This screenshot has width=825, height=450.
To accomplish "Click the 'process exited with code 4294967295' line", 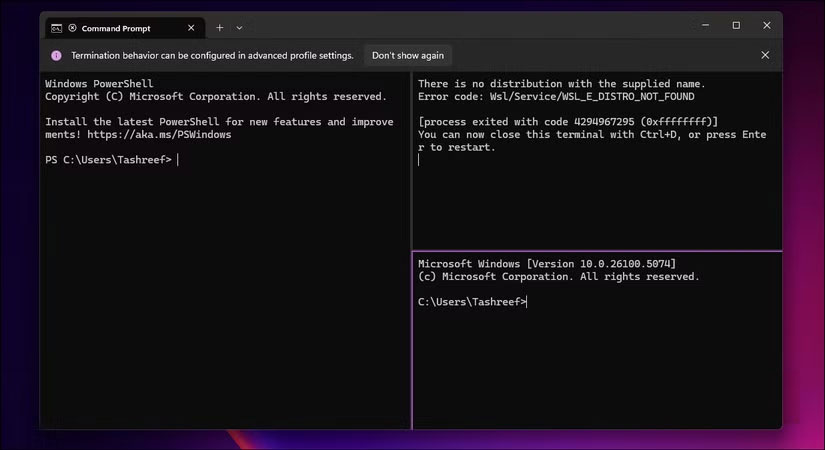I will coord(568,122).
